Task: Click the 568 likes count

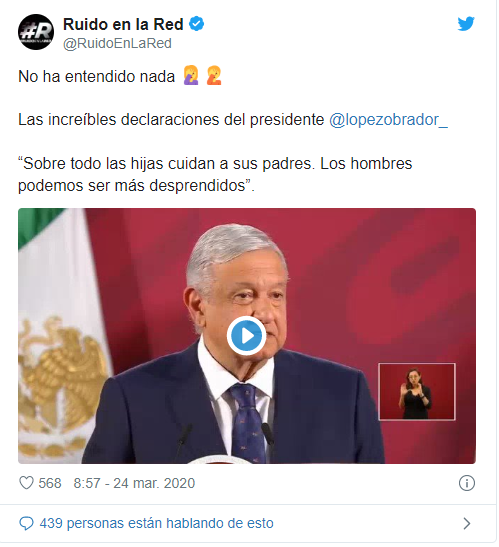Action: coord(50,483)
